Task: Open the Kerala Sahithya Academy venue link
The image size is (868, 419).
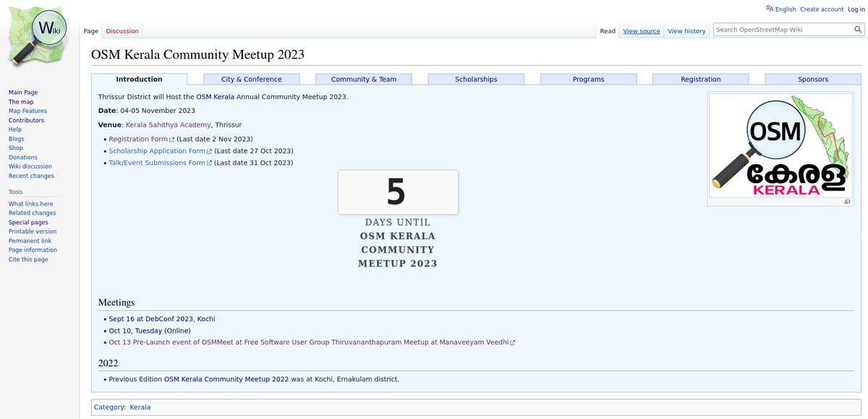Action: tap(169, 125)
